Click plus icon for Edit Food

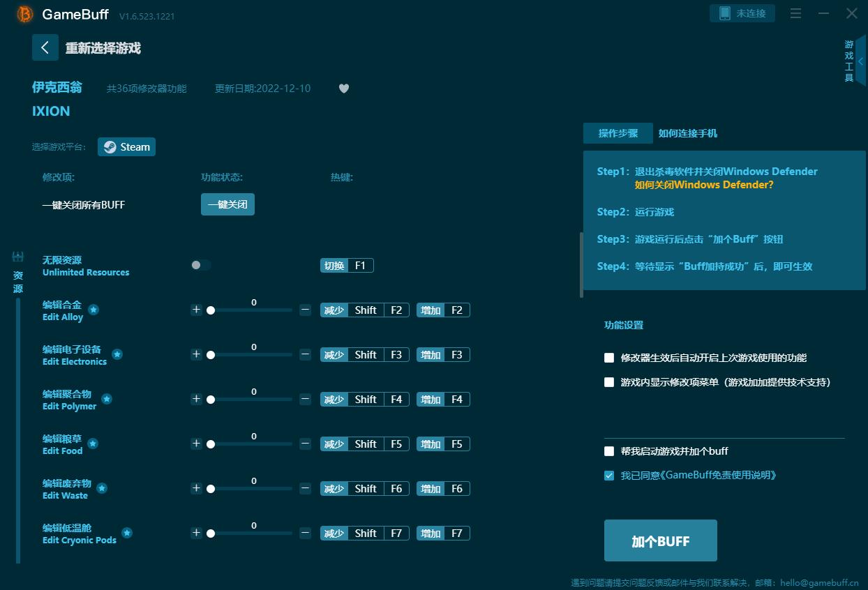point(196,444)
